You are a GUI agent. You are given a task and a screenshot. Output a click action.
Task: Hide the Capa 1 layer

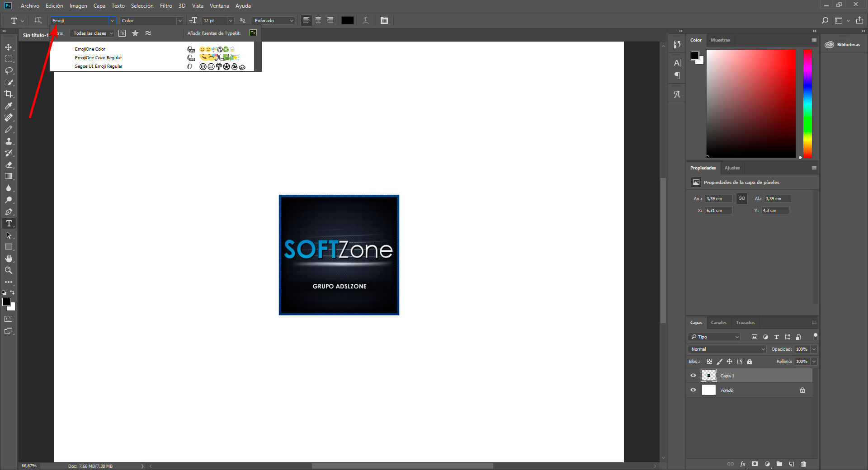point(693,376)
